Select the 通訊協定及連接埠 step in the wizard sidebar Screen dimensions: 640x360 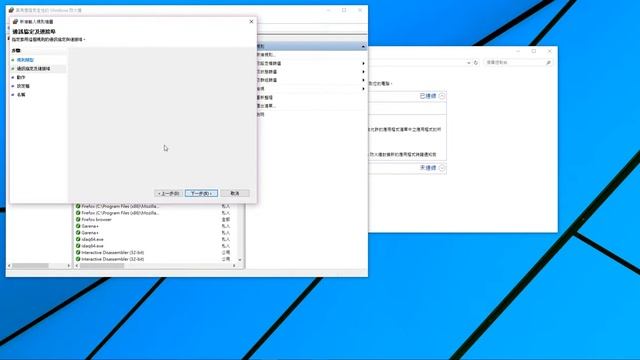33,69
